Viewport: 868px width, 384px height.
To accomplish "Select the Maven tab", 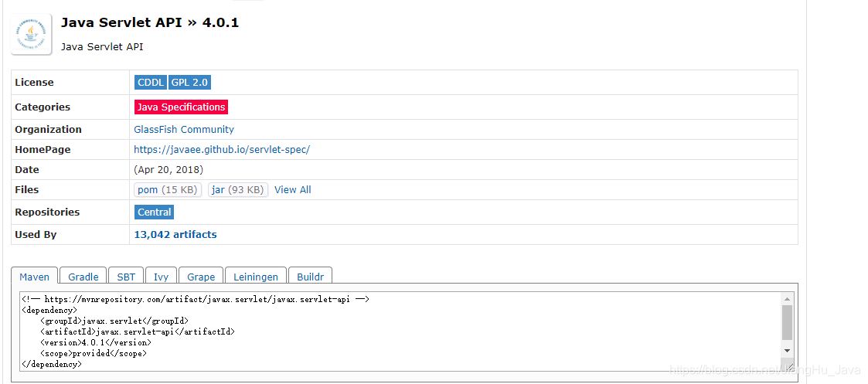I will point(34,277).
